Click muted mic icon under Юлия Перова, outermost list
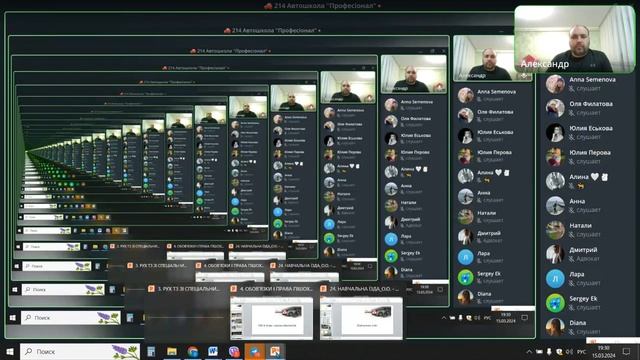Image resolution: width=640 pixels, height=360 pixels. click(572, 162)
